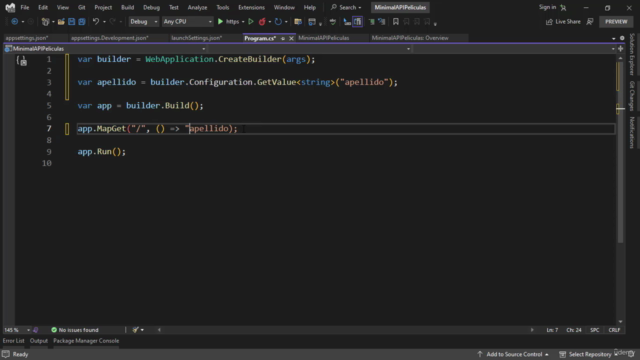Click Add to Source Control
This screenshot has height=360, width=640.
(513, 354)
